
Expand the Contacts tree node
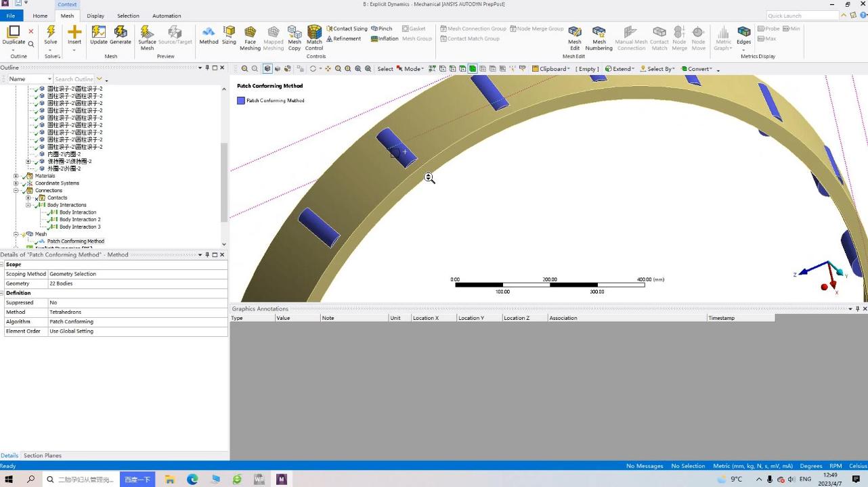coord(28,198)
